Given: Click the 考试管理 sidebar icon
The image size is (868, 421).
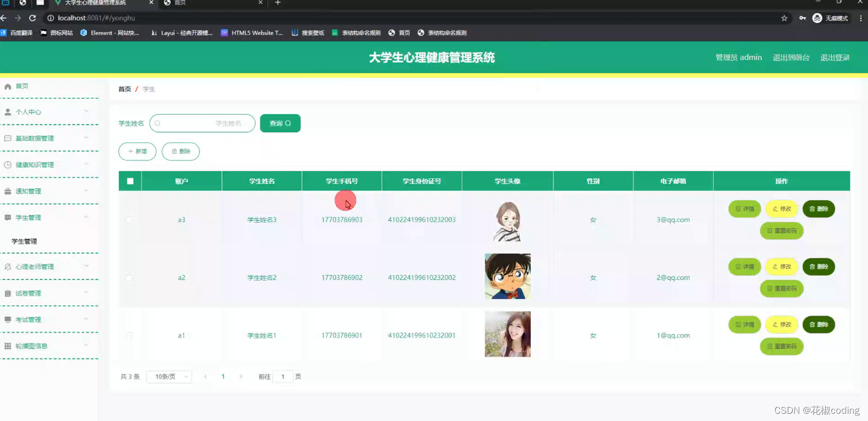Looking at the screenshot, I should (x=8, y=319).
